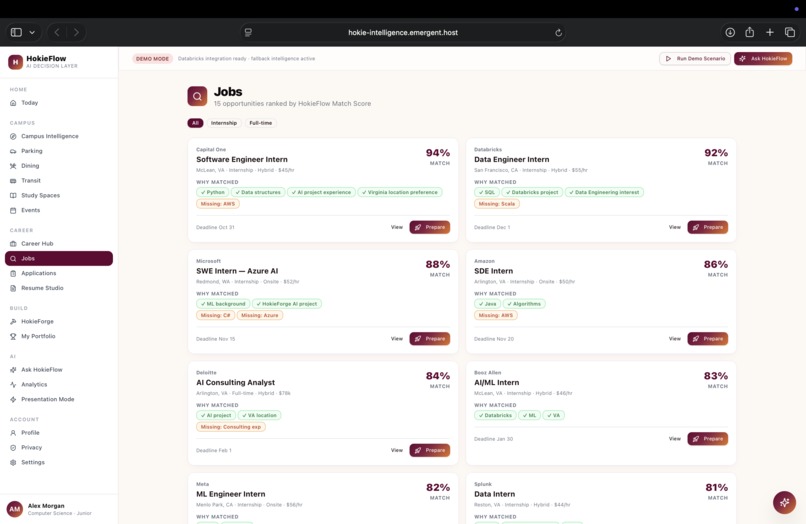Go back in browser history
The image size is (806, 524).
click(57, 32)
